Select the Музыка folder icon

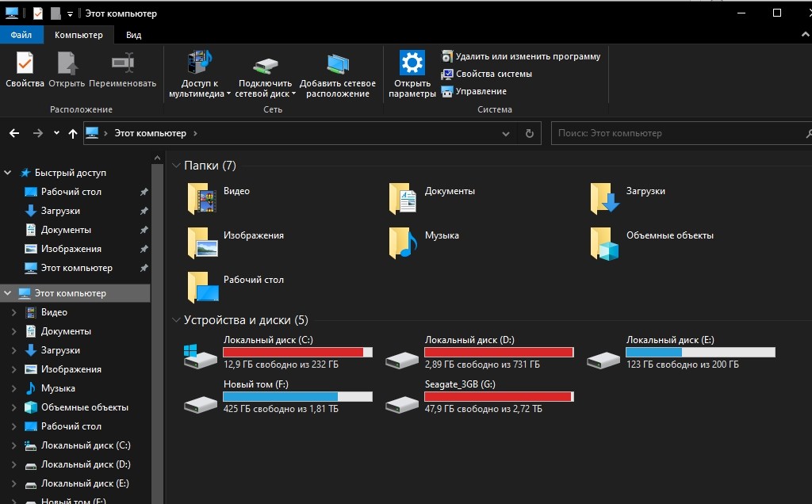pyautogui.click(x=404, y=242)
